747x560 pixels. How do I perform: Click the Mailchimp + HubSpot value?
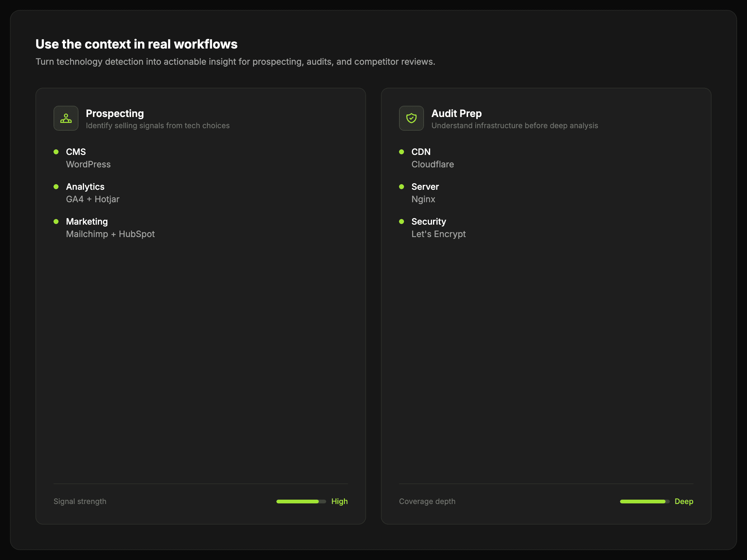(110, 234)
